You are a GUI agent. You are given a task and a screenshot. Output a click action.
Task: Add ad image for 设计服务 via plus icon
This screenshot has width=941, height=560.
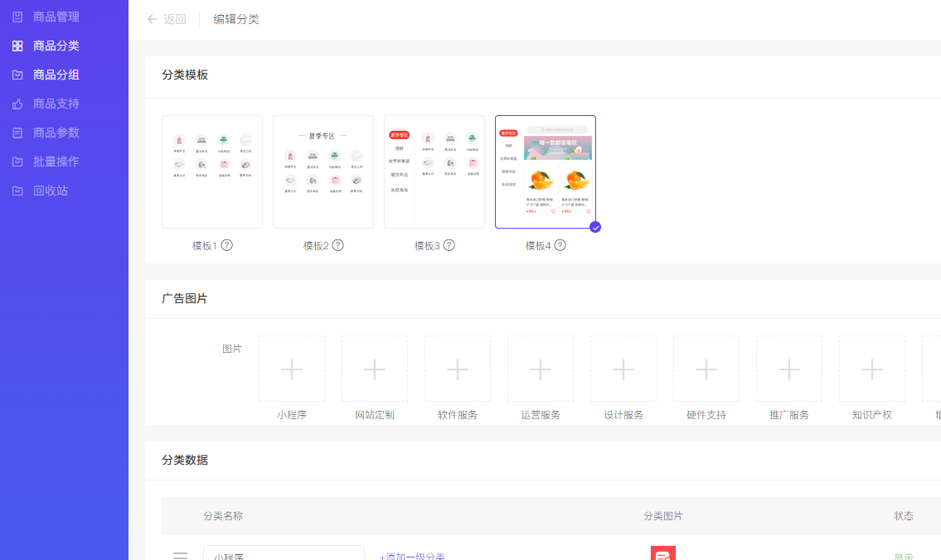point(623,369)
